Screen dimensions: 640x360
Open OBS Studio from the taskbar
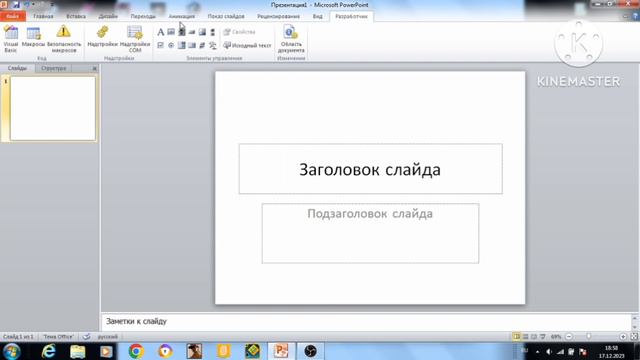click(x=310, y=351)
